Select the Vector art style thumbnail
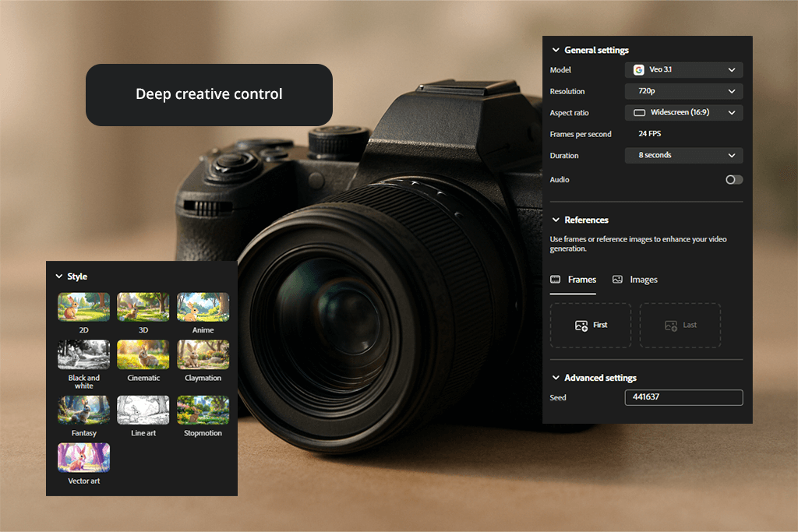The height and width of the screenshot is (532, 798). point(83,458)
